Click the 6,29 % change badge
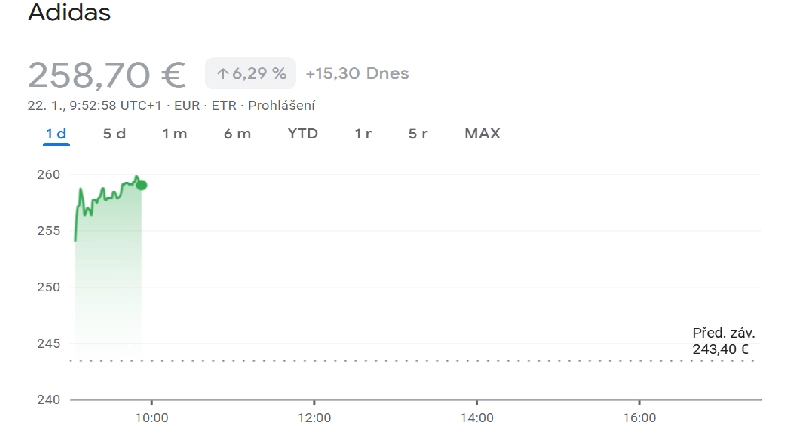The image size is (793, 444). (x=250, y=73)
